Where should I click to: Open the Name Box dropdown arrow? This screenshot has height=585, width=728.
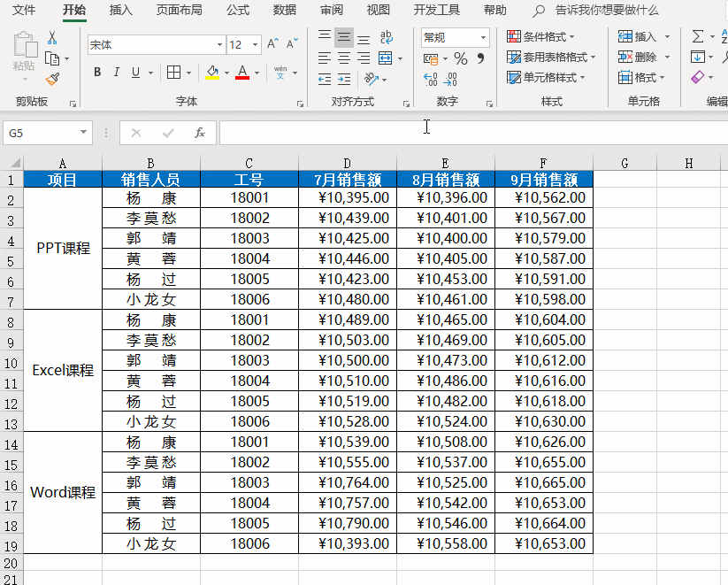84,133
